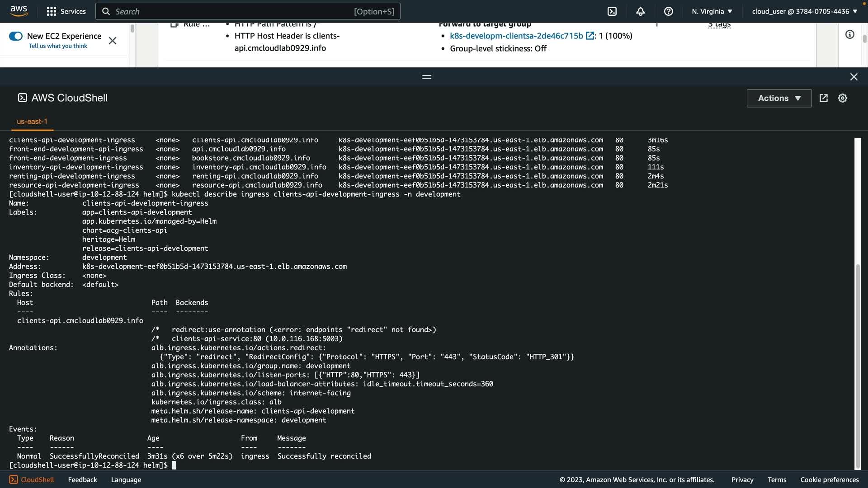The width and height of the screenshot is (868, 488).
Task: Expand the N. Virginia region dropdown
Action: pyautogui.click(x=712, y=11)
